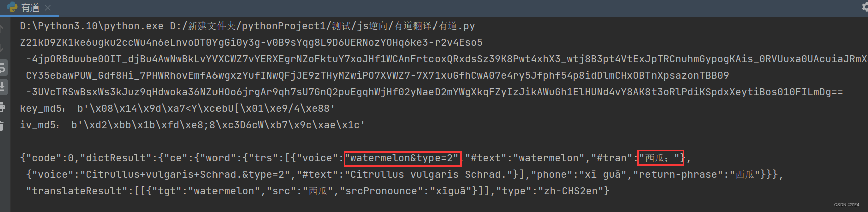Viewport: 868px width, 212px height.
Task: Click the line starting with -3UVcTRSwBsx
Action: click(435, 92)
